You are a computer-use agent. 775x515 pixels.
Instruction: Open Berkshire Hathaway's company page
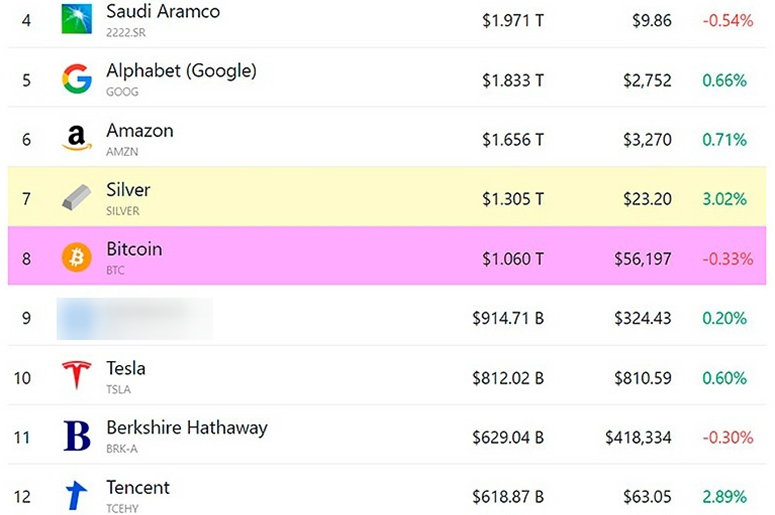point(187,428)
